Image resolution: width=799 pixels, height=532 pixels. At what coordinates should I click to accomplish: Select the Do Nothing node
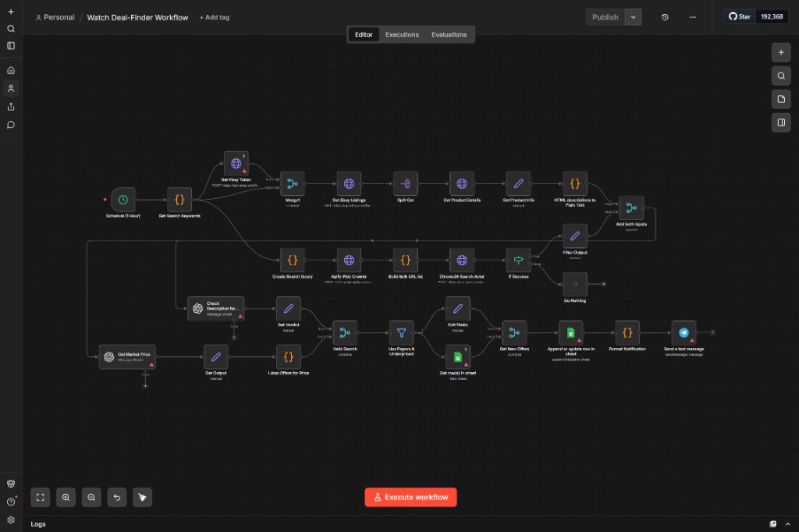click(x=575, y=285)
